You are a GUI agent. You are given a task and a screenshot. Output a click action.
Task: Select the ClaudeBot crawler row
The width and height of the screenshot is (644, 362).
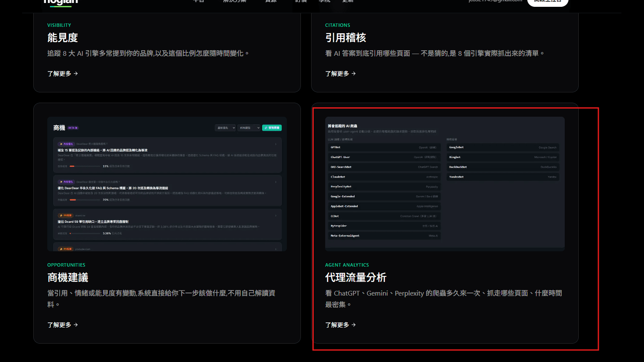(x=384, y=177)
